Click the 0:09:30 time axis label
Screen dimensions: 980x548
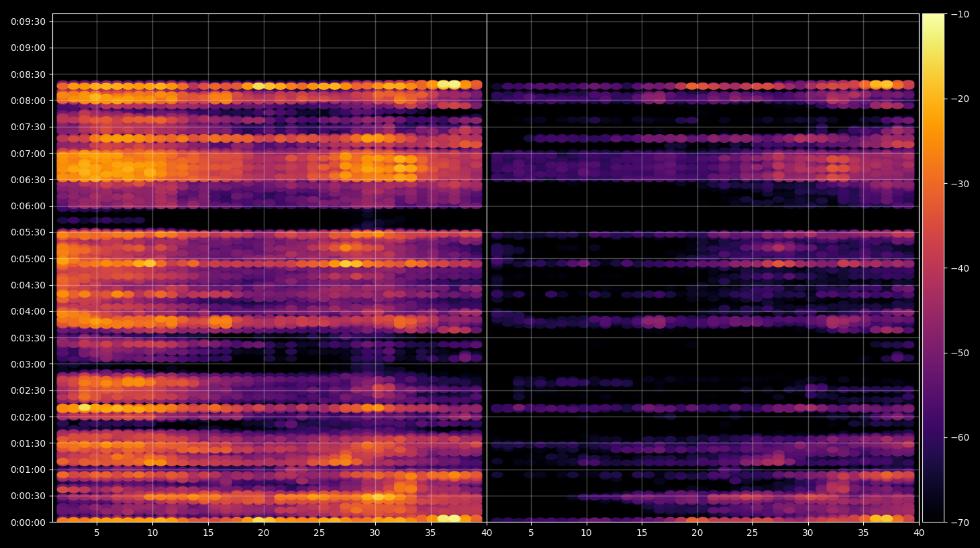(28, 21)
